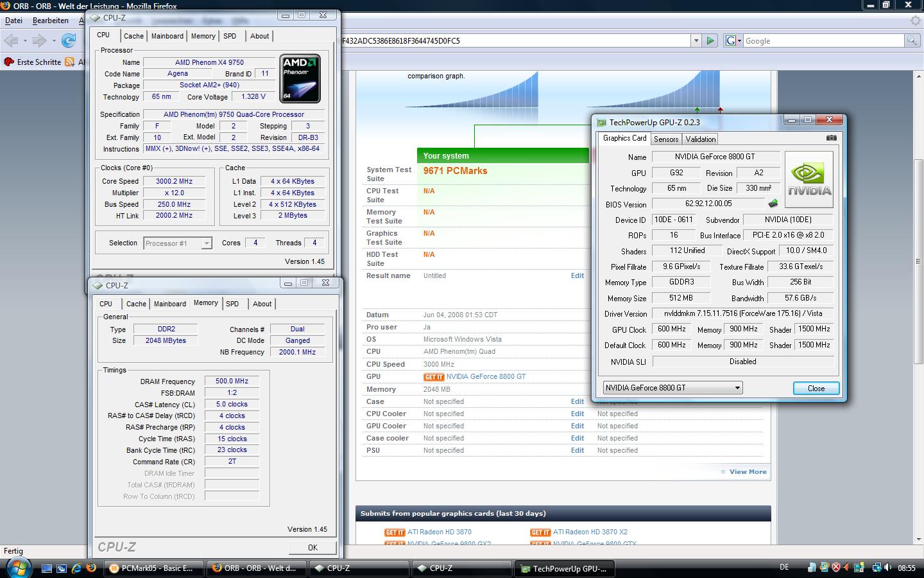Switch to PCMark05 taskbar button
The width and height of the screenshot is (924, 578).
[154, 568]
